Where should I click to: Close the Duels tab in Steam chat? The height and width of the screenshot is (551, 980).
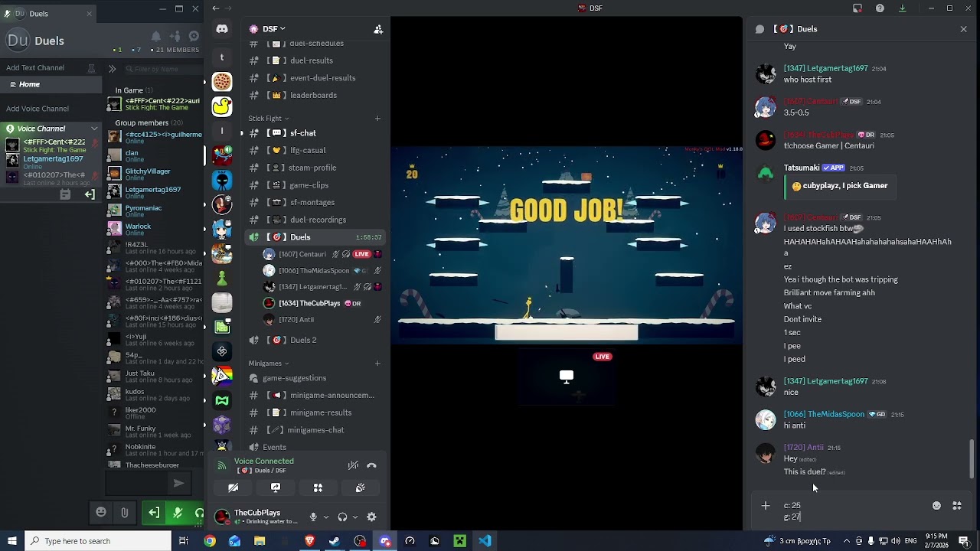tap(89, 14)
